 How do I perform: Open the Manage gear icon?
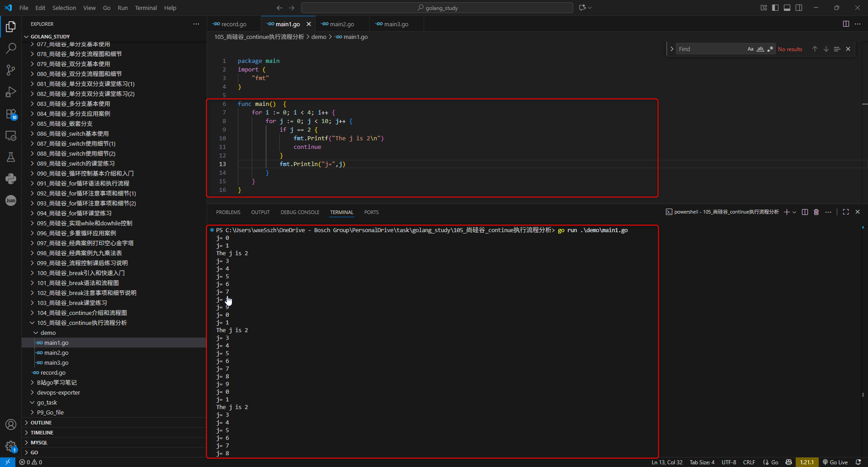point(11,446)
